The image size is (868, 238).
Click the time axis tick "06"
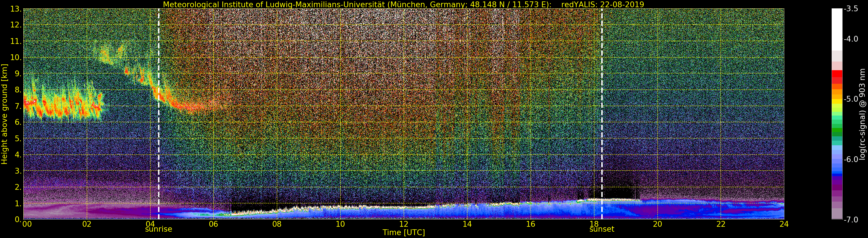point(214,224)
